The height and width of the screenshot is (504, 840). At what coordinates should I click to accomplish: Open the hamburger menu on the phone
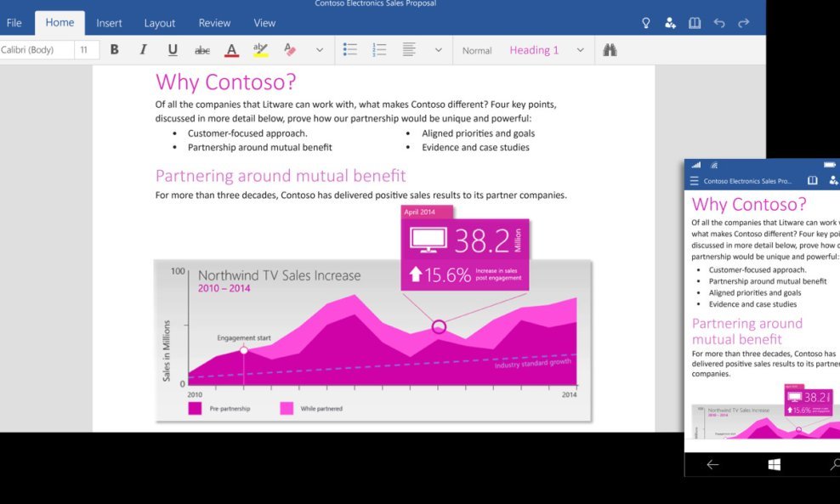(695, 181)
